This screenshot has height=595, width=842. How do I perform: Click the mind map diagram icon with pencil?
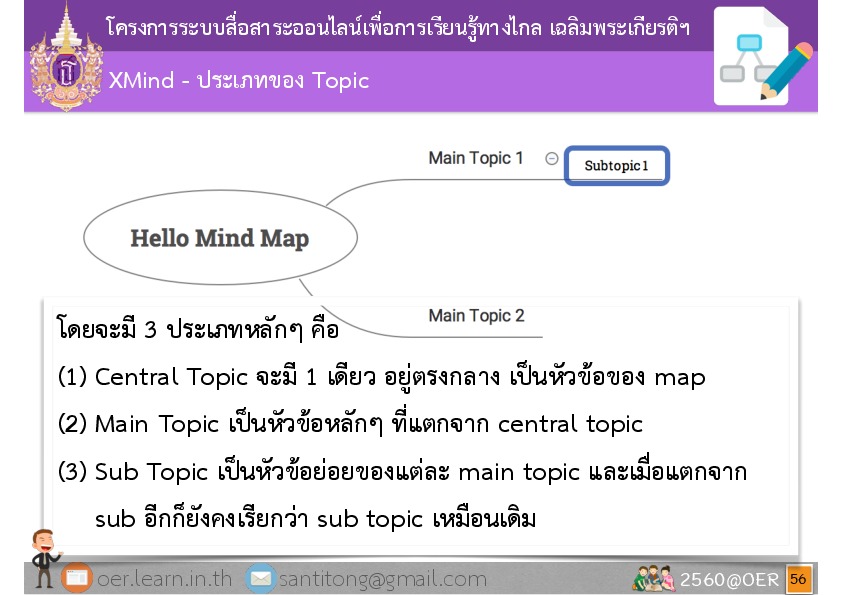tap(762, 58)
